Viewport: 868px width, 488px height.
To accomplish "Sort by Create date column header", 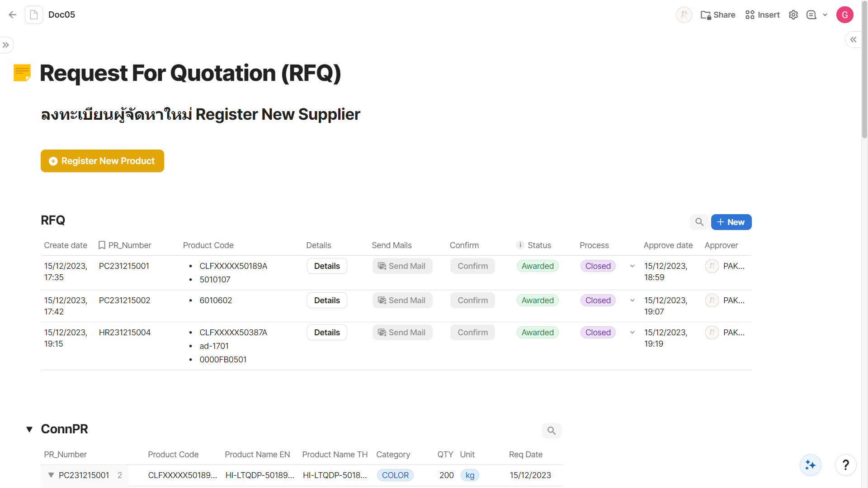I will pos(66,245).
